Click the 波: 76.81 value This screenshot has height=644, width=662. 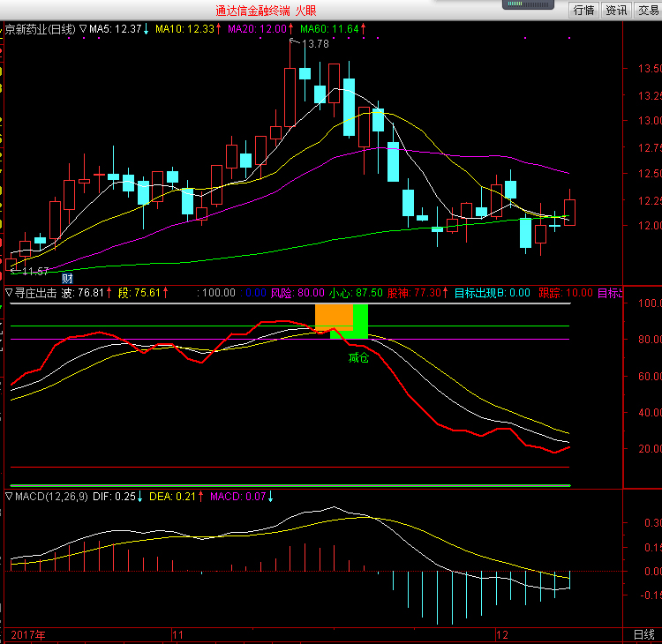[82, 293]
